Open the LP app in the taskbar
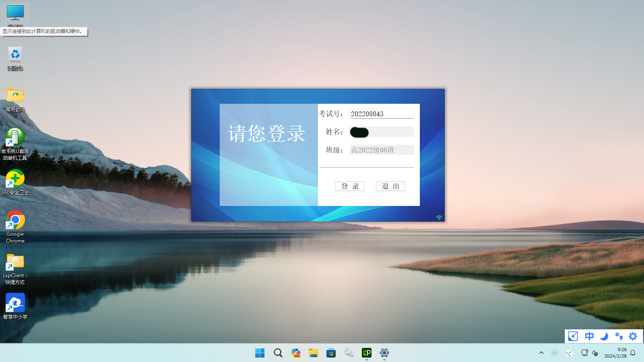Viewport: 644px width, 362px height. pos(367,353)
